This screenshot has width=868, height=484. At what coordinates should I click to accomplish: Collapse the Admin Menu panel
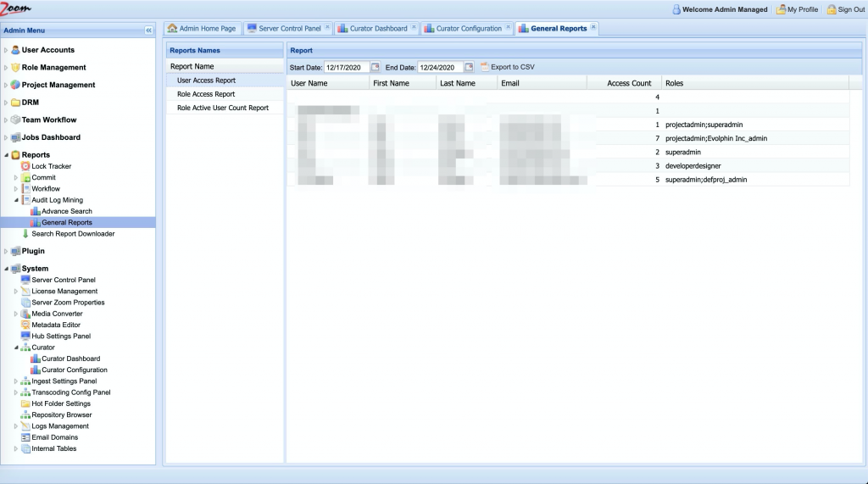[x=148, y=31]
